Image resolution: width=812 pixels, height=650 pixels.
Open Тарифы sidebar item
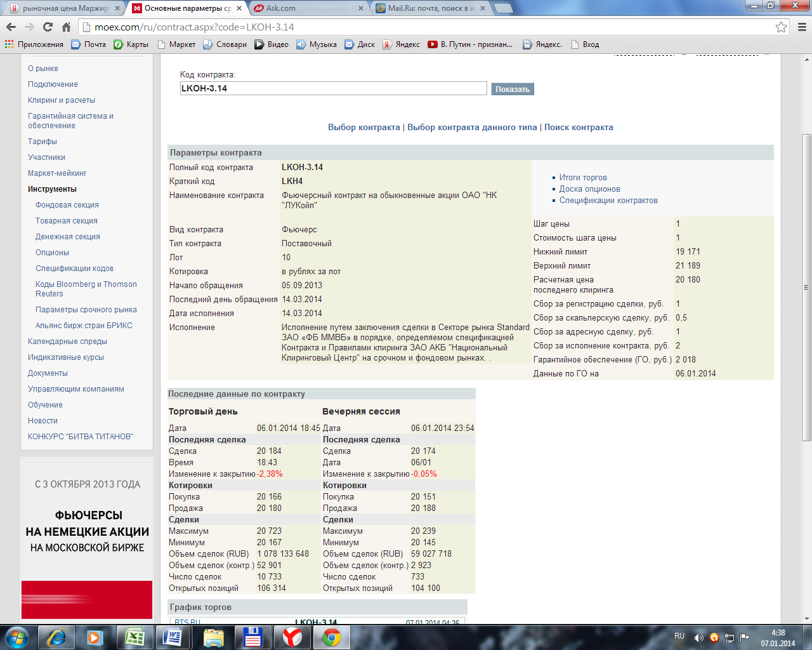pos(43,142)
